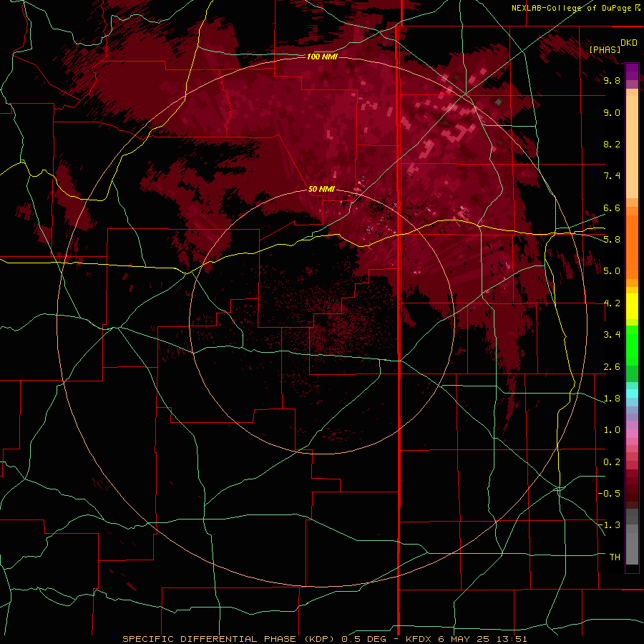Click the 1.8 legend value
This screenshot has height=644, width=644.
(612, 399)
